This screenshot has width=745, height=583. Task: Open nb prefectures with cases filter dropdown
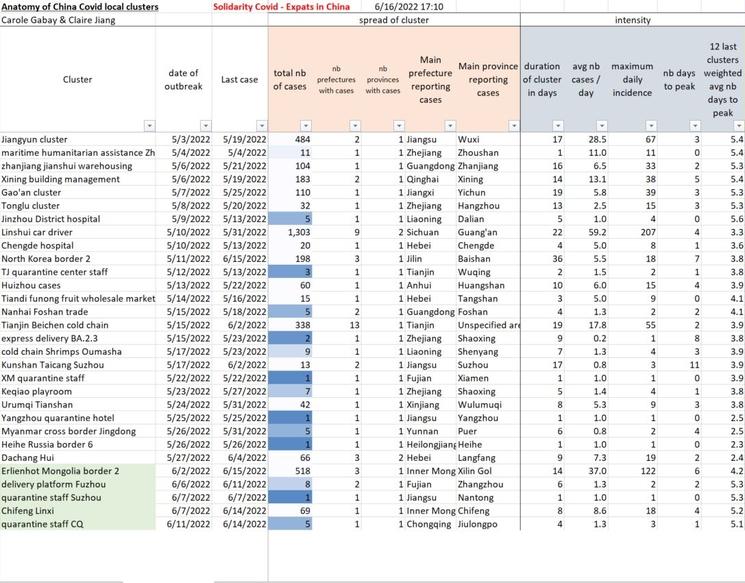point(355,126)
